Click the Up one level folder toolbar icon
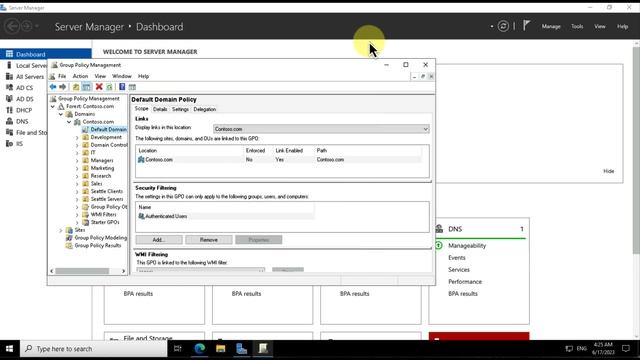 [x=76, y=87]
